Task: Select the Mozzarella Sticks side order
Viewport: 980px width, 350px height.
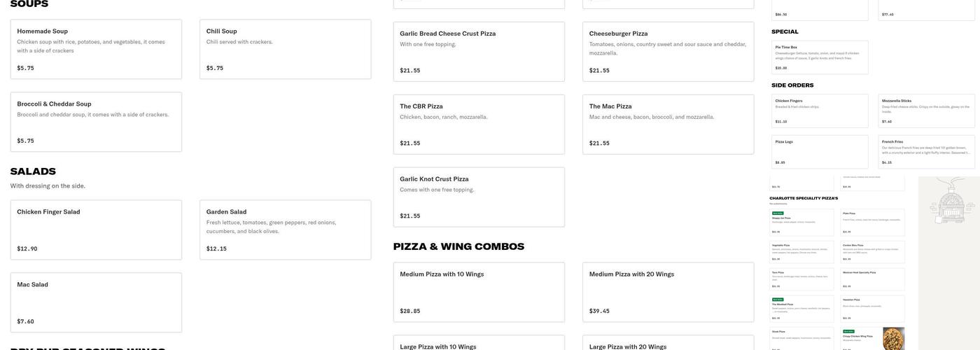Action: pyautogui.click(x=926, y=111)
